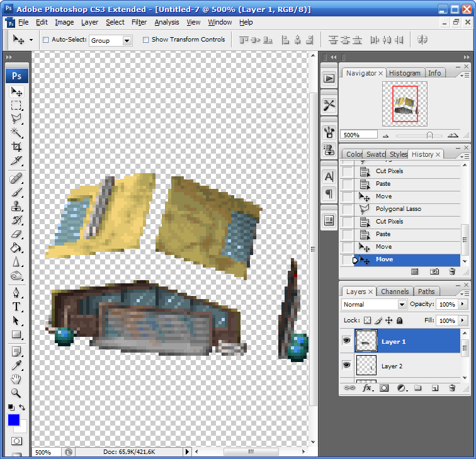The image size is (476, 459).
Task: Toggle lock image pixels
Action: (x=378, y=320)
